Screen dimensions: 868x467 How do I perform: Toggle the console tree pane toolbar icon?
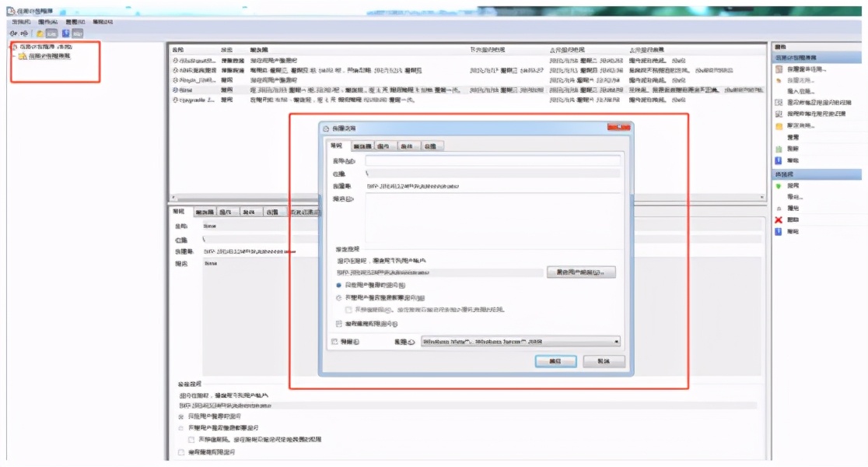pyautogui.click(x=51, y=33)
